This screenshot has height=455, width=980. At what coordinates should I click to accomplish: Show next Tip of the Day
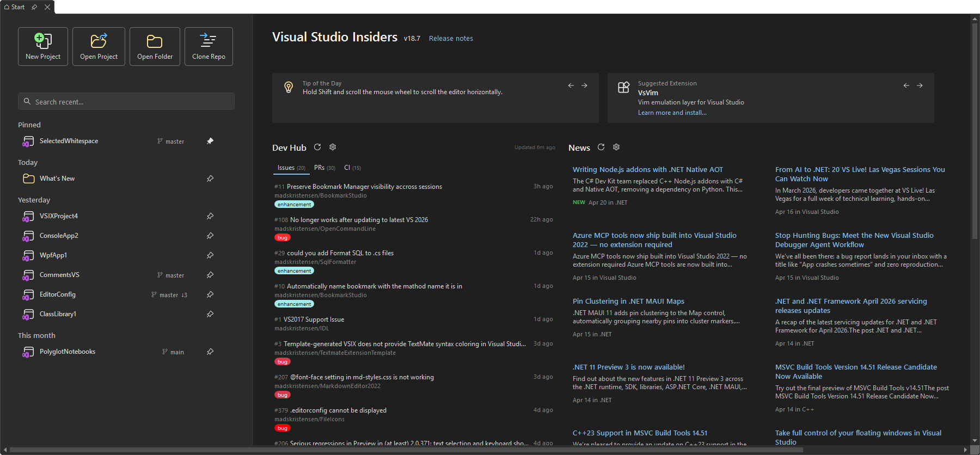click(x=584, y=85)
